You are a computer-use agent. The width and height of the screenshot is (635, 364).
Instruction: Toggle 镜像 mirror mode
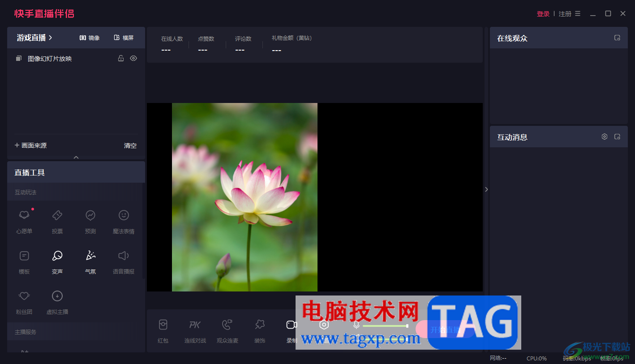[x=90, y=38]
